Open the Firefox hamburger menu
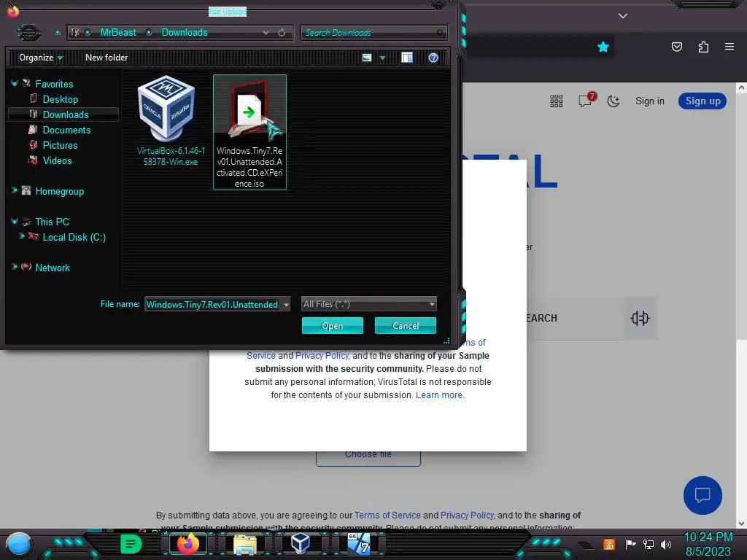This screenshot has width=747, height=560. click(x=729, y=47)
